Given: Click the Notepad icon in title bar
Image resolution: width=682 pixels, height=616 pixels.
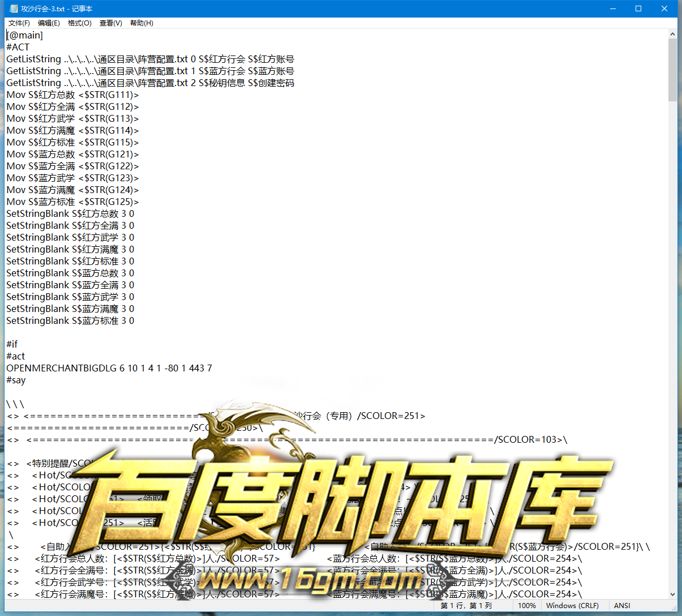Looking at the screenshot, I should click(14, 8).
